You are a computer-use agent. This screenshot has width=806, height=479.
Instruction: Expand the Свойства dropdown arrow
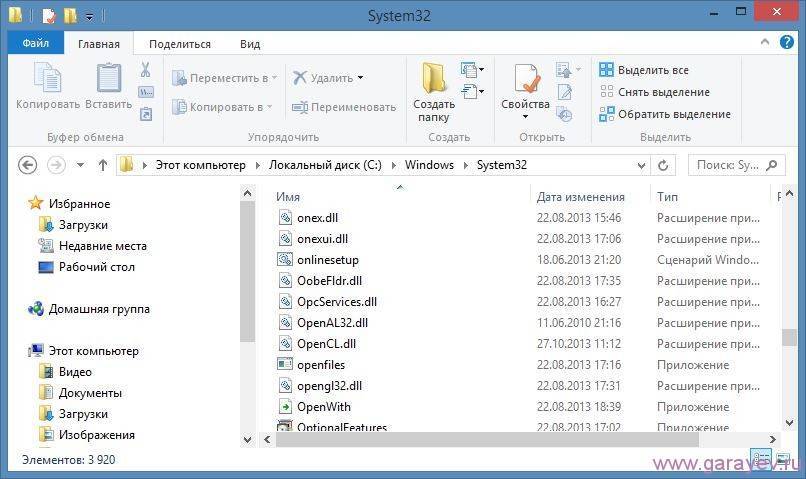[525, 117]
